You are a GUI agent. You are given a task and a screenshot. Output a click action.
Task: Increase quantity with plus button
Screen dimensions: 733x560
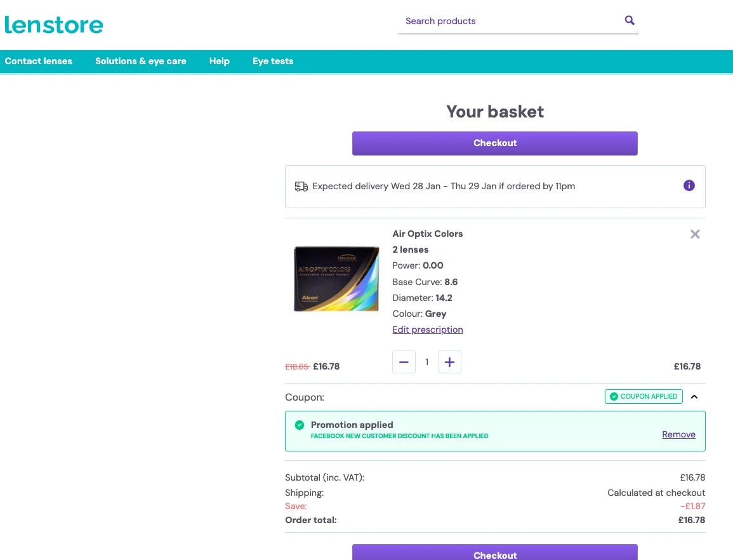point(449,362)
